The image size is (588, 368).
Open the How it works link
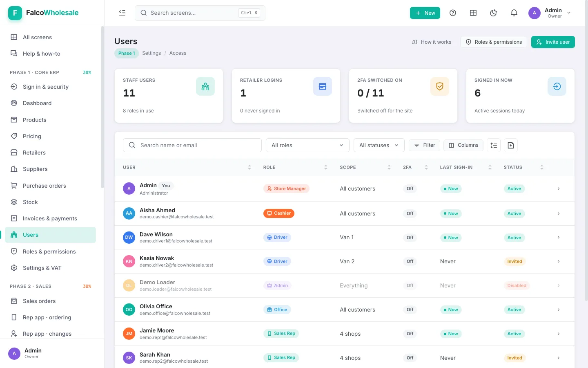pyautogui.click(x=432, y=42)
